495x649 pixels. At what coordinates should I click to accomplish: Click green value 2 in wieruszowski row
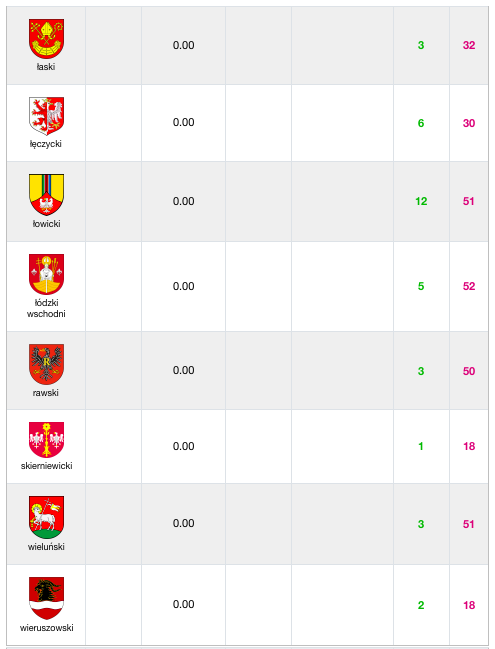[x=421, y=605]
